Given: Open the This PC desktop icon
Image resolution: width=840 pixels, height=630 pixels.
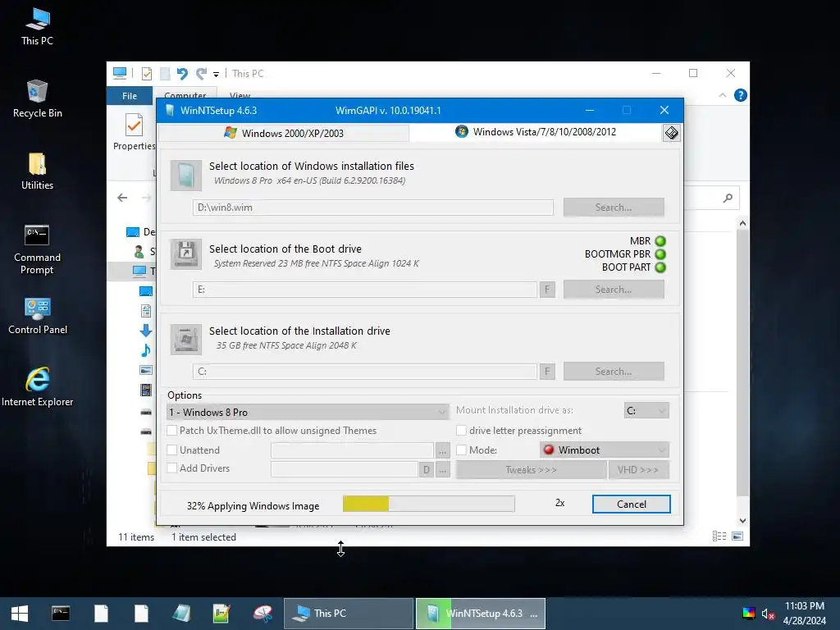Looking at the screenshot, I should pos(37,27).
